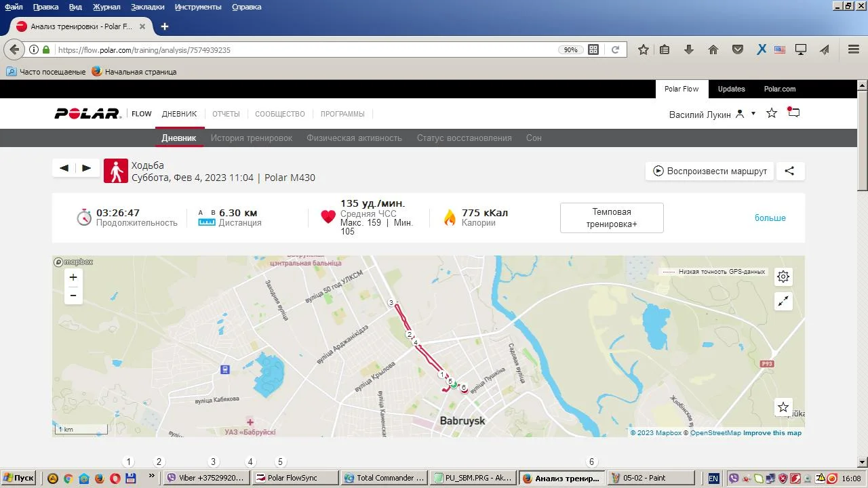Screen dimensions: 868x488
Task: Open the Журнал menu
Action: tap(106, 7)
